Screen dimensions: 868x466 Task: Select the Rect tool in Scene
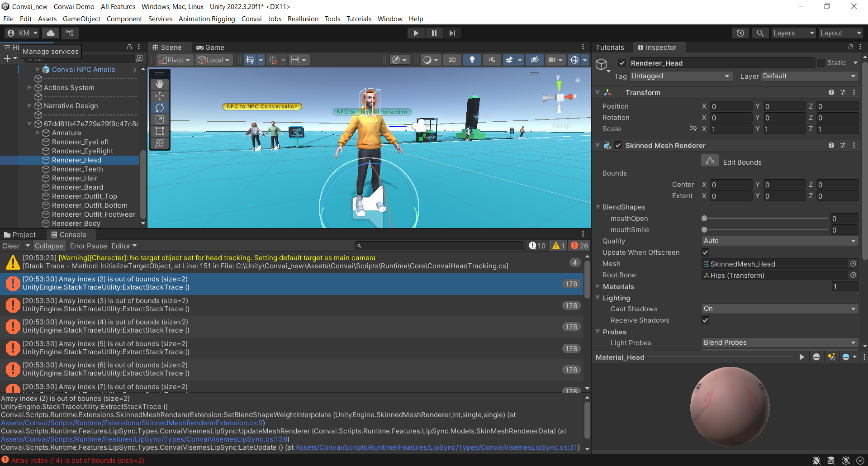[160, 131]
